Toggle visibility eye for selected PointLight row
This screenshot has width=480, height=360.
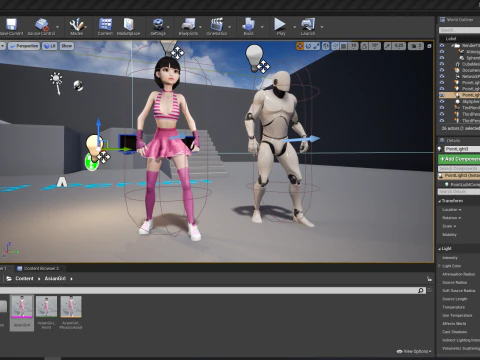(x=442, y=95)
